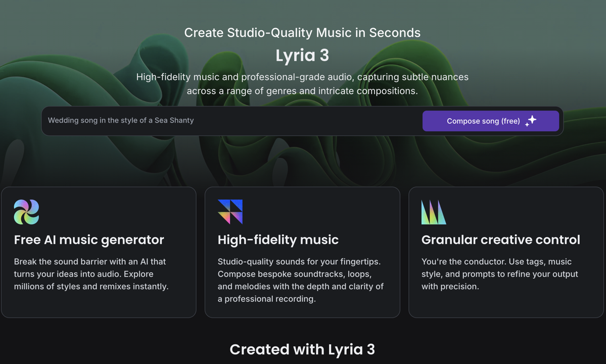Click the Break the sound barrier description
The image size is (606, 364).
pos(91,274)
